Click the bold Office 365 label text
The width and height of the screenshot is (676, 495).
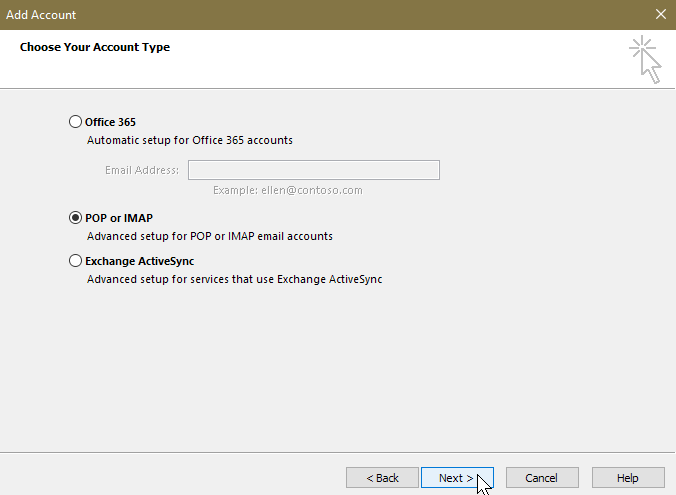(110, 122)
